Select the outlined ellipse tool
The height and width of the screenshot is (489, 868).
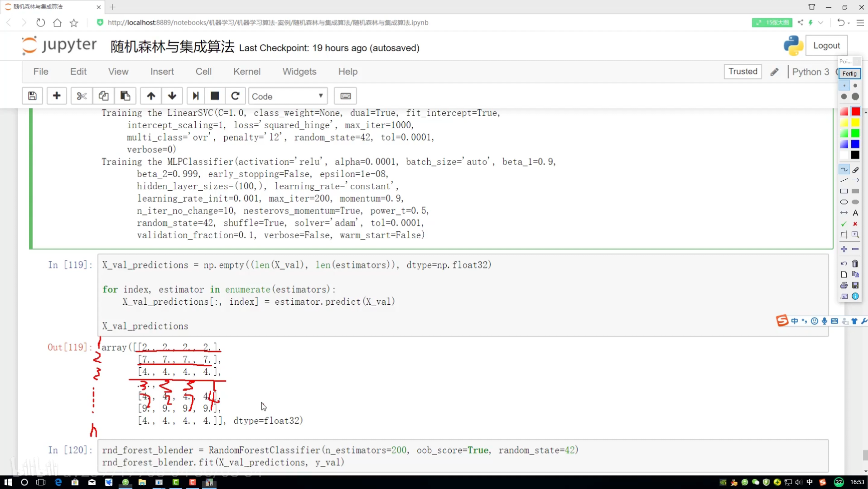844,202
